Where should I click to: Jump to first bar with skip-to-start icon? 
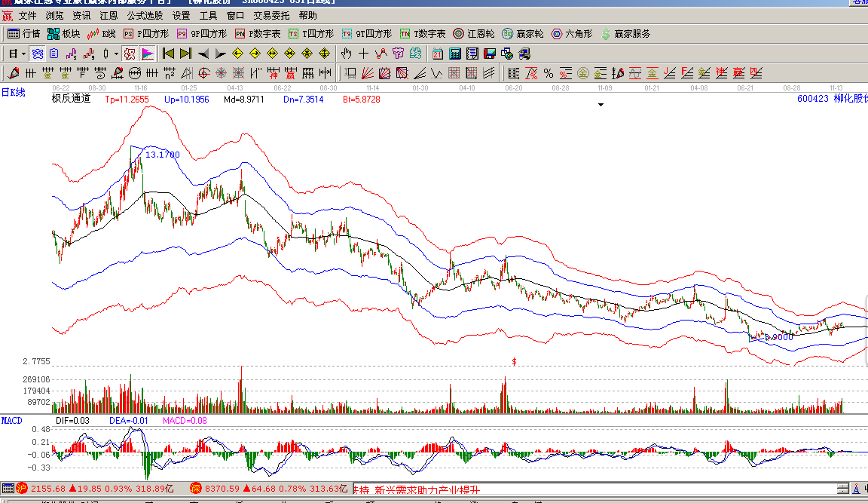coord(168,54)
